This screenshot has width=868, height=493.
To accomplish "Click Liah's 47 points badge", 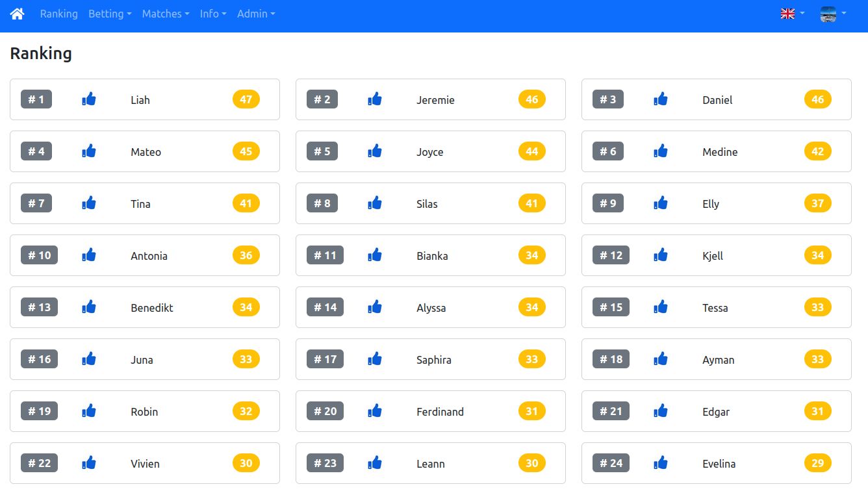I will (246, 99).
